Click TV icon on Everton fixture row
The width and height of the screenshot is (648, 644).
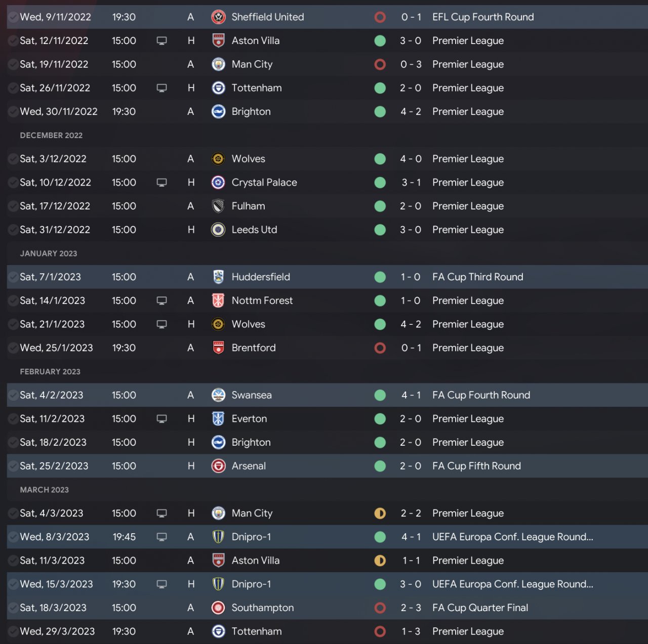pos(162,419)
